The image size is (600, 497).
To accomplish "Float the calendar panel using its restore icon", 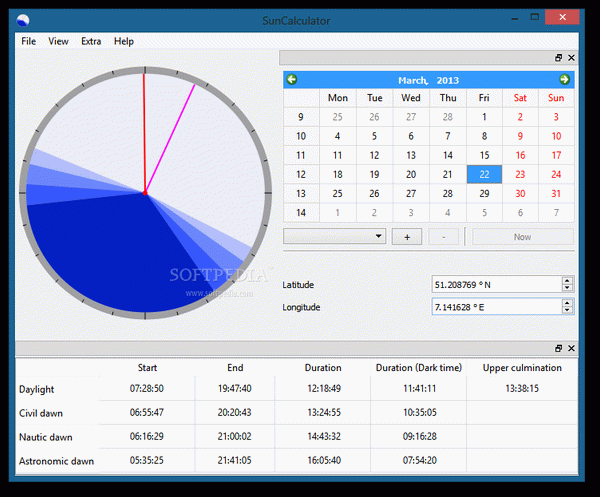I will [x=559, y=57].
